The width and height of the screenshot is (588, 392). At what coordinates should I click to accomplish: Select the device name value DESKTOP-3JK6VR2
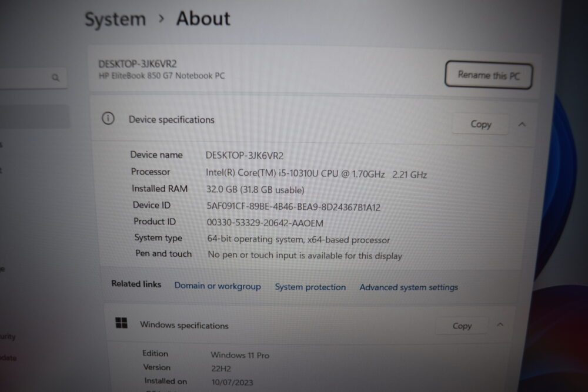point(245,156)
